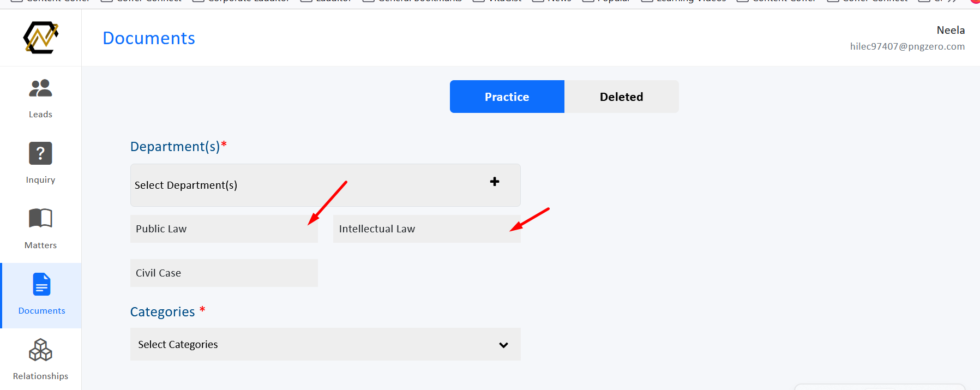Click the plus icon to add departments
Image resolution: width=980 pixels, height=390 pixels.
(x=495, y=182)
